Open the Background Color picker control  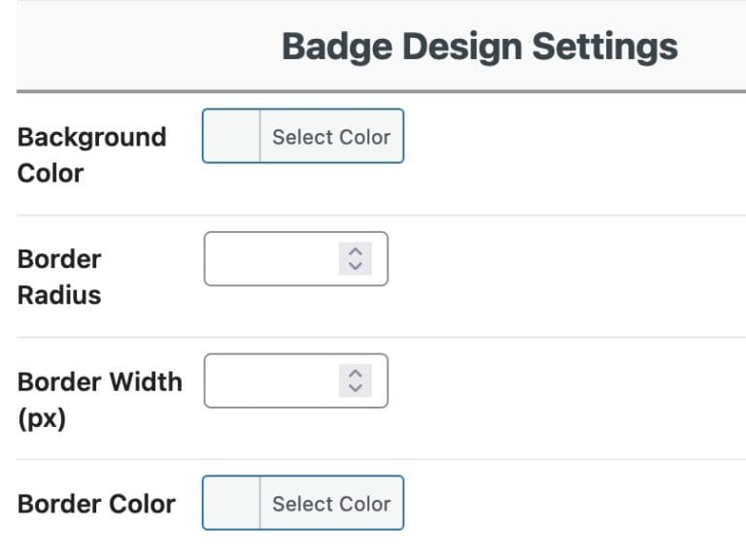[331, 137]
